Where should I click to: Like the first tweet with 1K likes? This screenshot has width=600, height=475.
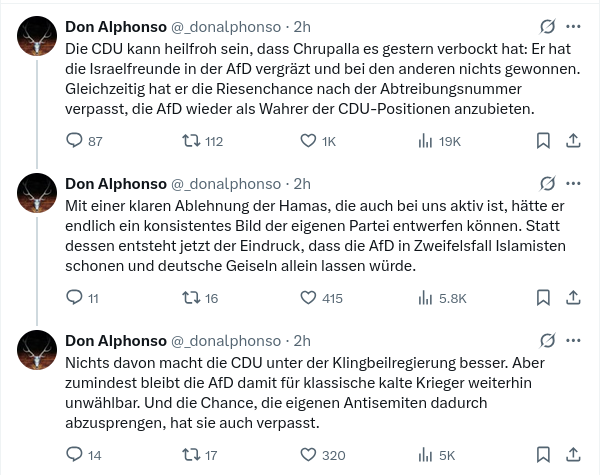tap(309, 141)
